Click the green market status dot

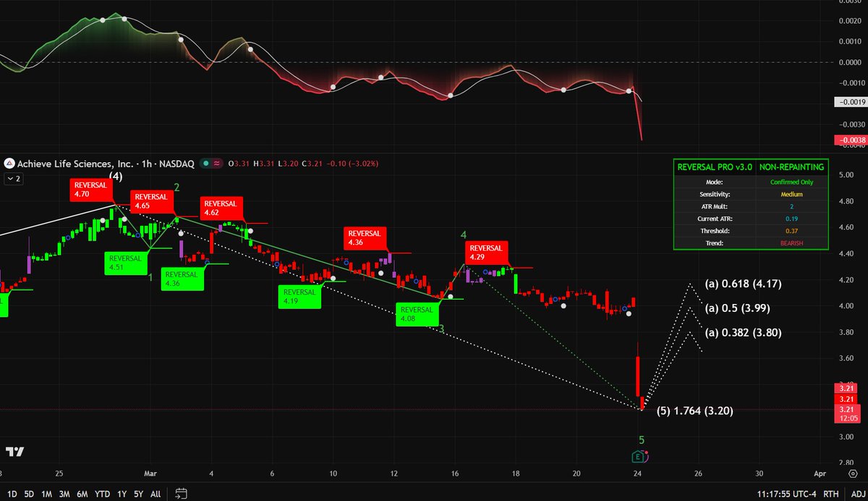click(x=206, y=164)
